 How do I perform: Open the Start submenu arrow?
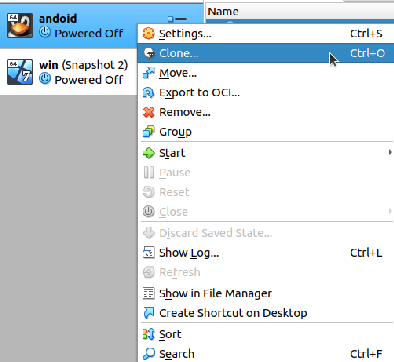390,153
